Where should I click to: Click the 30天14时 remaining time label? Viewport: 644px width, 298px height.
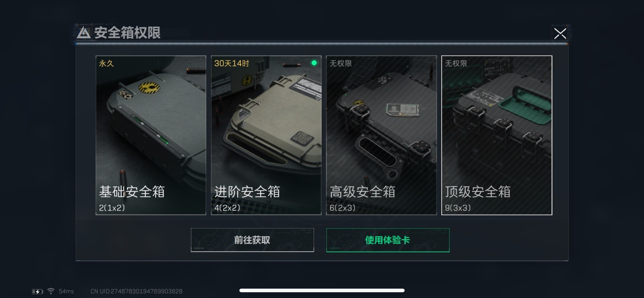[232, 63]
